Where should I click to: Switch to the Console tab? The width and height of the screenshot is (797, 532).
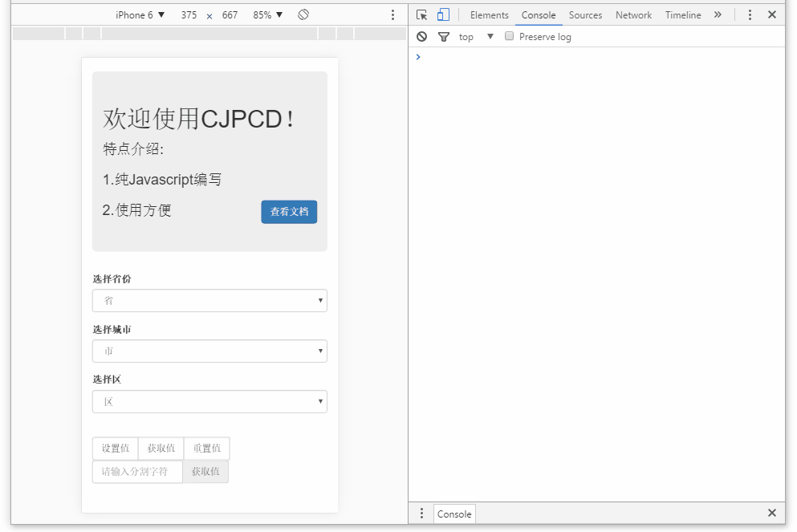pos(539,15)
